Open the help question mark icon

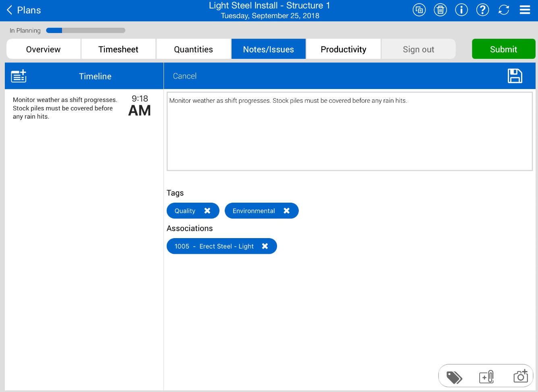pyautogui.click(x=482, y=10)
